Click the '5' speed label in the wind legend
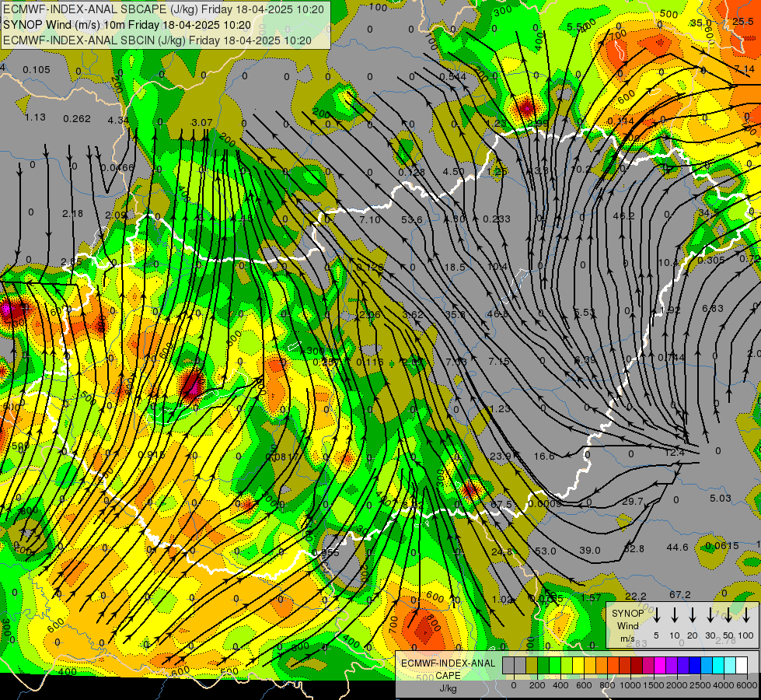The height and width of the screenshot is (700, 761). 656,635
